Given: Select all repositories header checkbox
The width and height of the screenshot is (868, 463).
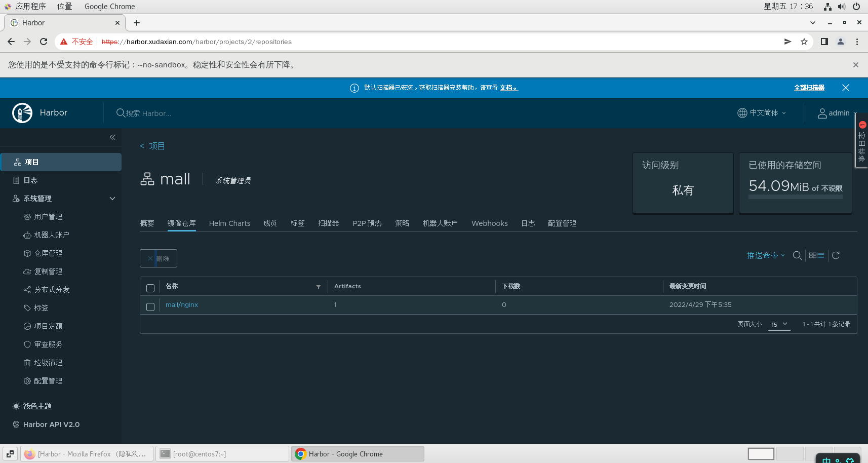Looking at the screenshot, I should point(150,288).
